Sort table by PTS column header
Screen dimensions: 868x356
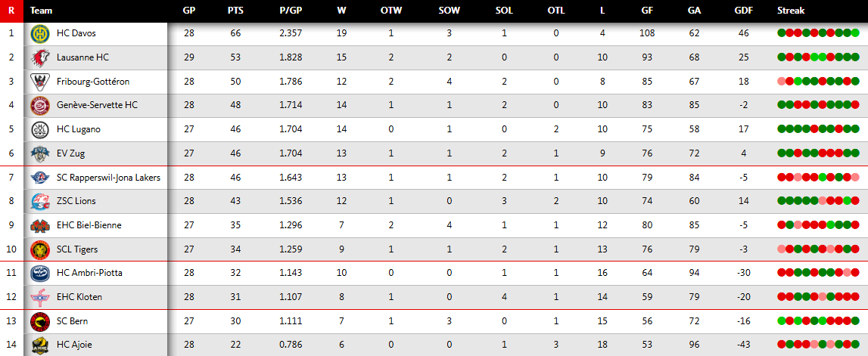point(235,11)
